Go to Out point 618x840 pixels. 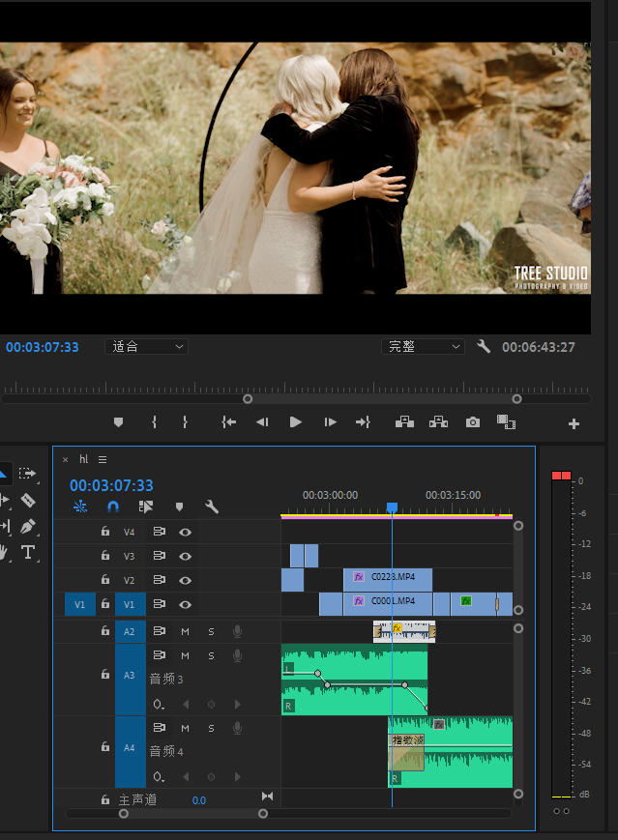[363, 422]
